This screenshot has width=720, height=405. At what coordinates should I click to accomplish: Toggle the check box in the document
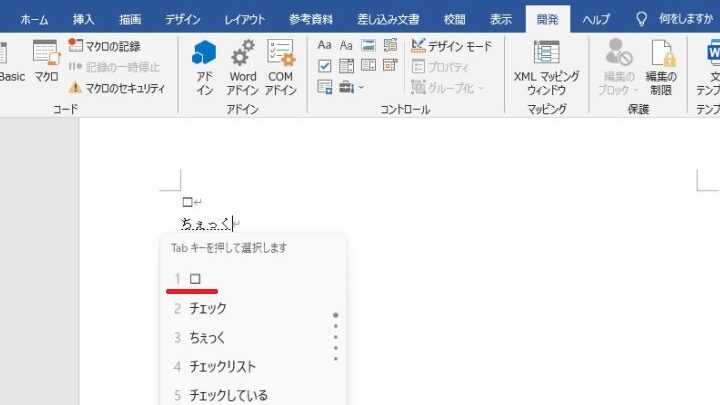click(187, 202)
